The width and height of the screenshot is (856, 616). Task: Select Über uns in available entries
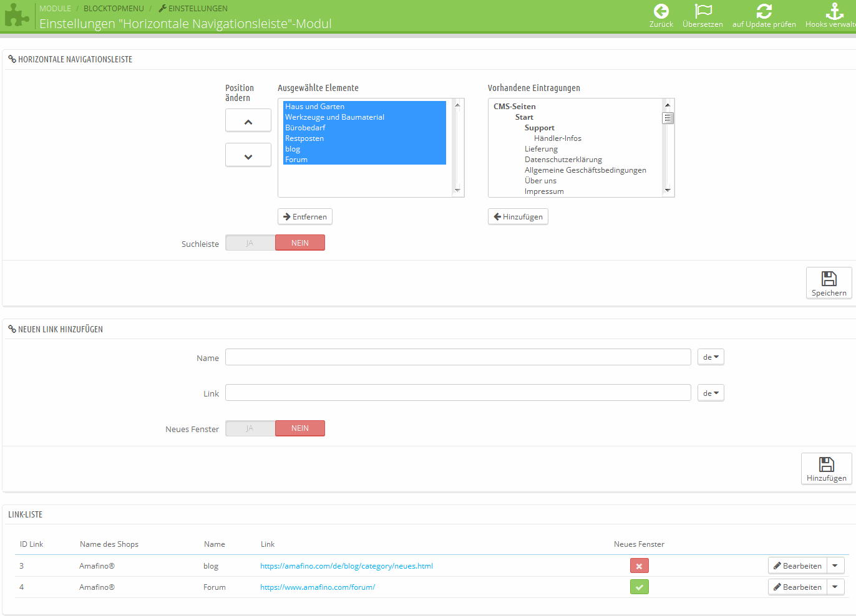540,181
